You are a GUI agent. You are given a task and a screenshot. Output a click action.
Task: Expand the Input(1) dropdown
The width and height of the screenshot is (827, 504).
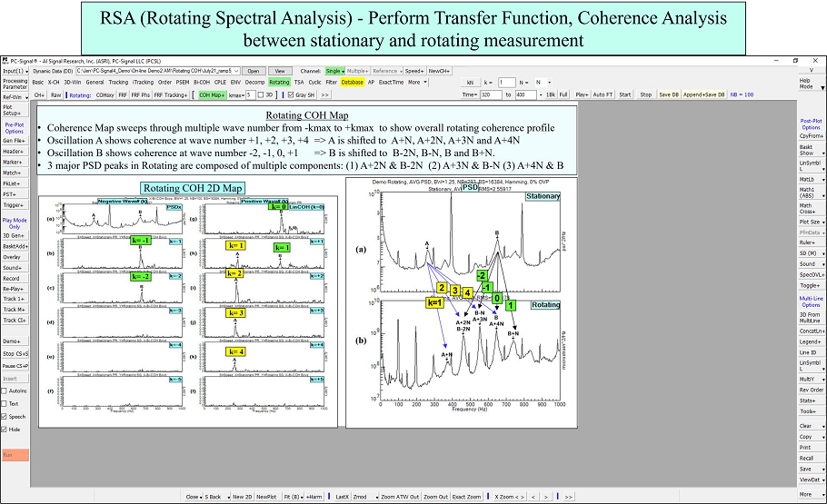coord(15,70)
